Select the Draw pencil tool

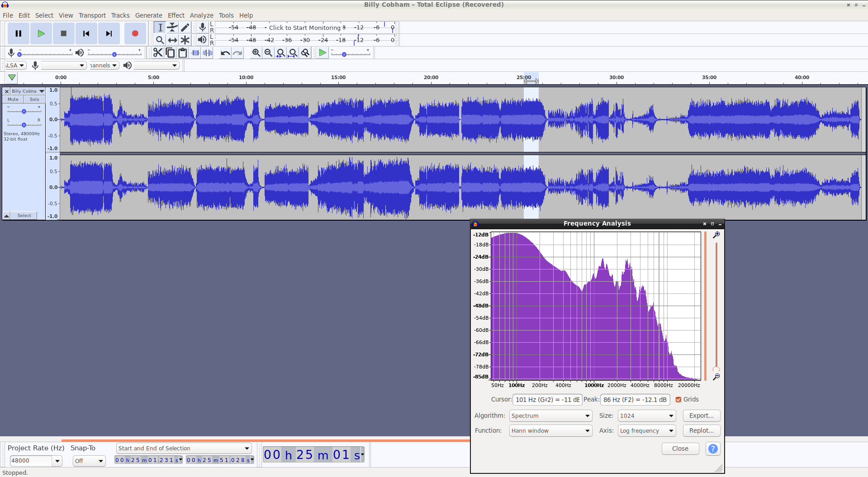pyautogui.click(x=185, y=28)
